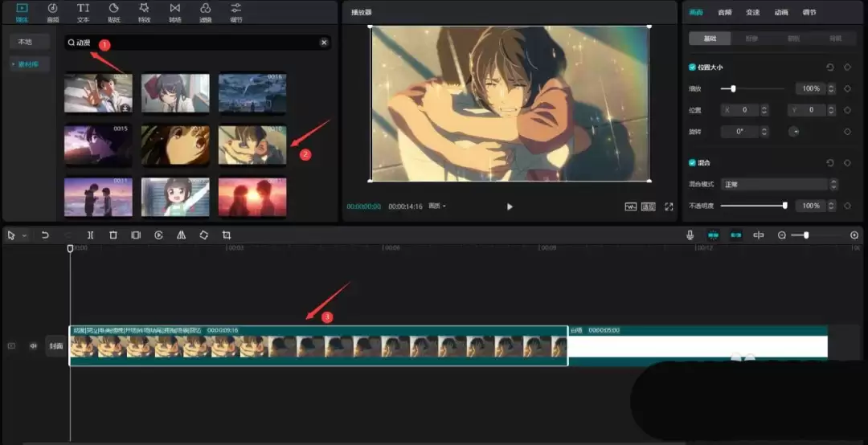Switch to the 动画 animation tab
Screen dimensions: 868x445
tap(781, 12)
